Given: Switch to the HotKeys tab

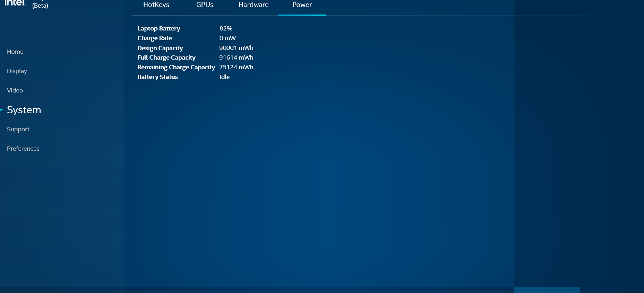Looking at the screenshot, I should (156, 5).
